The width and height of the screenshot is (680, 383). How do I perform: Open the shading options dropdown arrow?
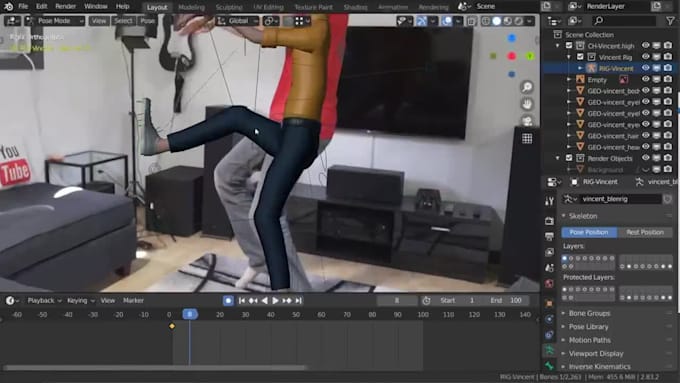click(530, 21)
